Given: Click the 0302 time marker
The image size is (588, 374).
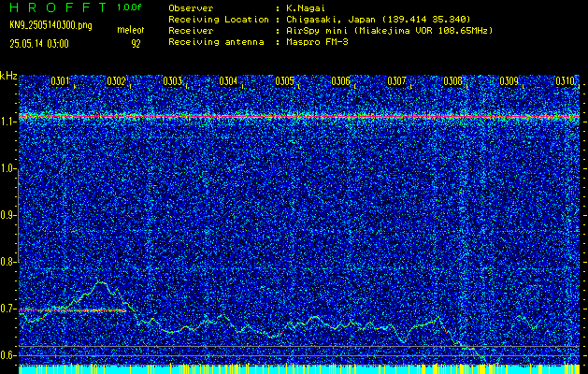Looking at the screenshot, I should tap(116, 81).
